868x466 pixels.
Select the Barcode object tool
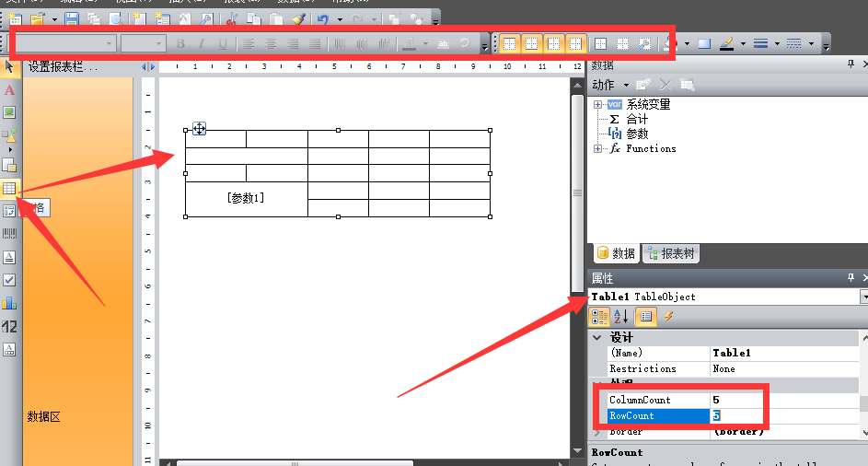9,234
